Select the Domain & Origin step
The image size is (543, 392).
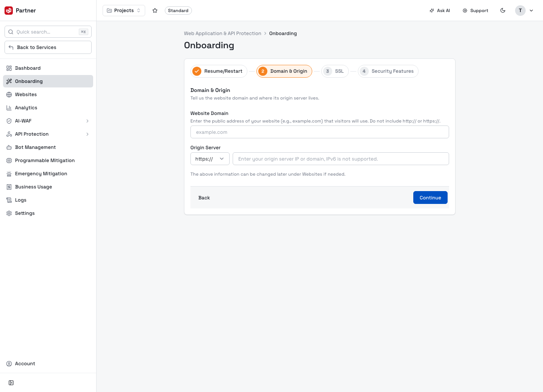[284, 71]
